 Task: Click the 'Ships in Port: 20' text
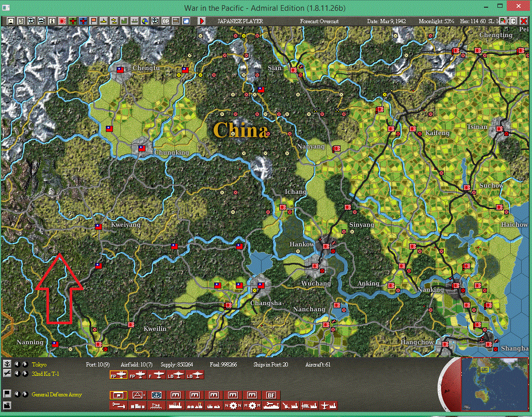(271, 364)
